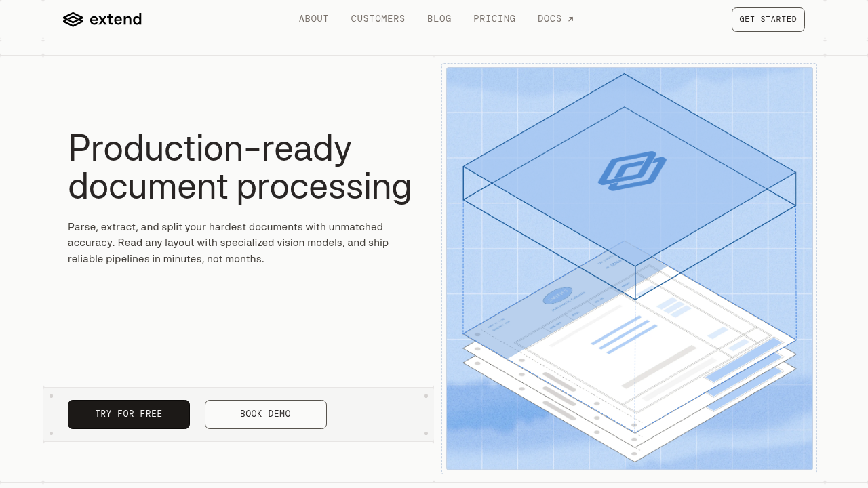Click the external arrow icon beside Docs

point(571,19)
